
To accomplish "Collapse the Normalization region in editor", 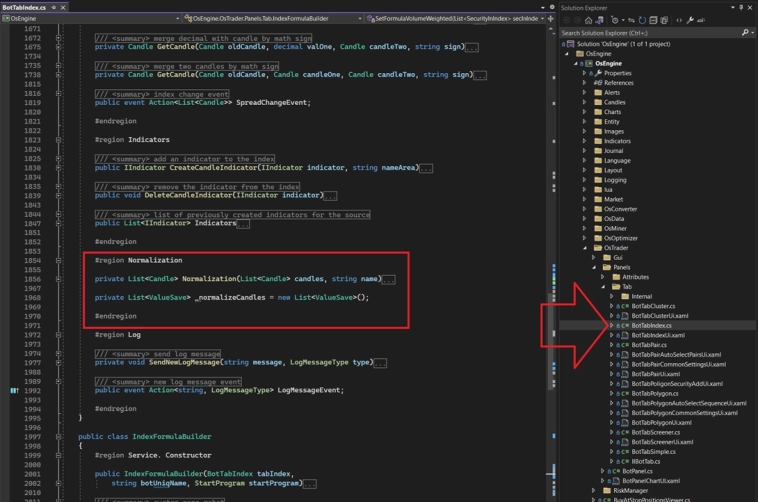I will pyautogui.click(x=58, y=260).
